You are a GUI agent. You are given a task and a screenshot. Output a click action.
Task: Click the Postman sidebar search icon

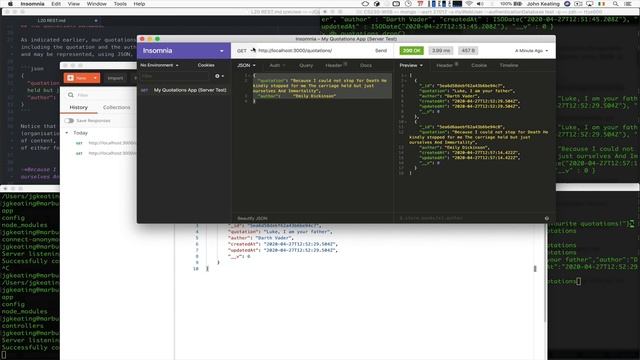pyautogui.click(x=71, y=95)
